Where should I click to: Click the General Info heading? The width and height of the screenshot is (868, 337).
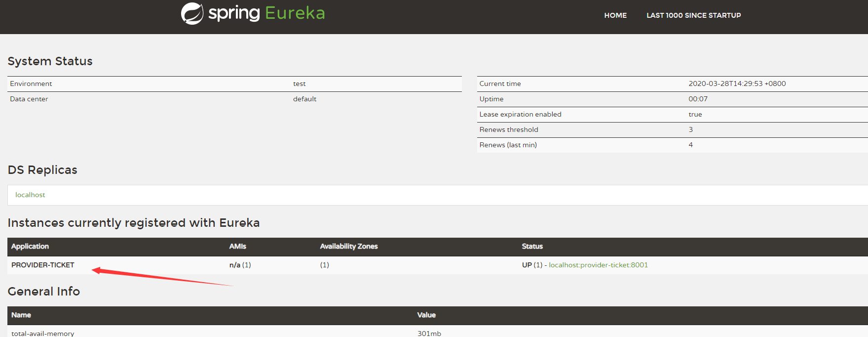click(x=43, y=292)
